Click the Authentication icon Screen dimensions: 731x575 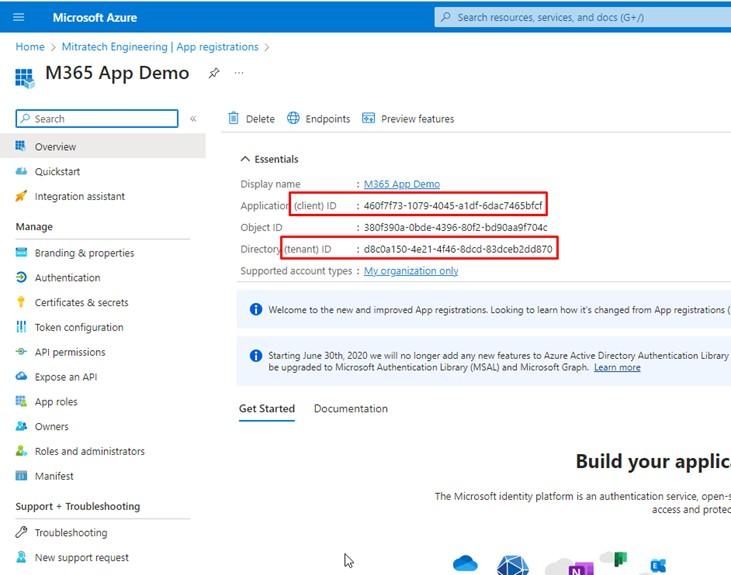tap(21, 277)
